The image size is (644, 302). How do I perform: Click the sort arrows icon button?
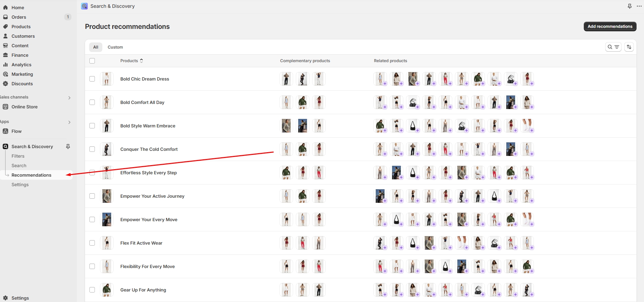[629, 47]
